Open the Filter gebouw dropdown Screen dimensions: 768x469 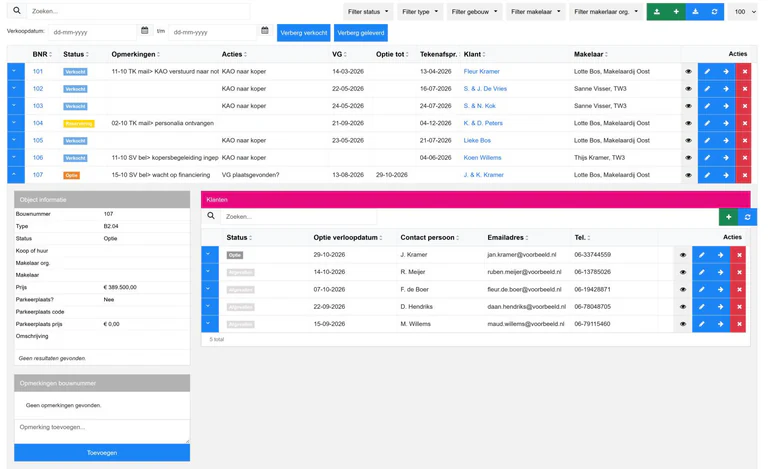[x=474, y=12]
